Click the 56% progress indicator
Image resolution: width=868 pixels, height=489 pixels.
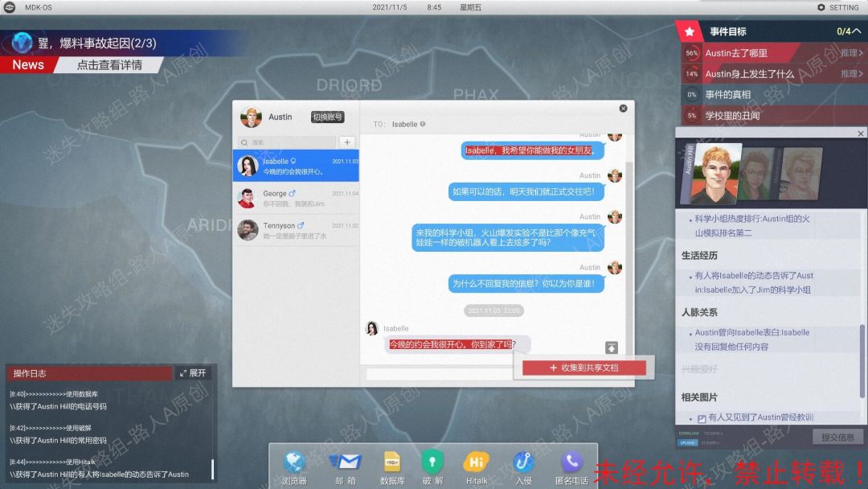pos(691,53)
